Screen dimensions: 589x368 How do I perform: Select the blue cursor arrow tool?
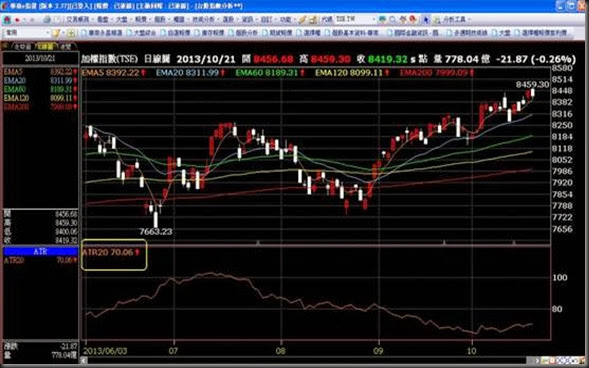(x=426, y=20)
